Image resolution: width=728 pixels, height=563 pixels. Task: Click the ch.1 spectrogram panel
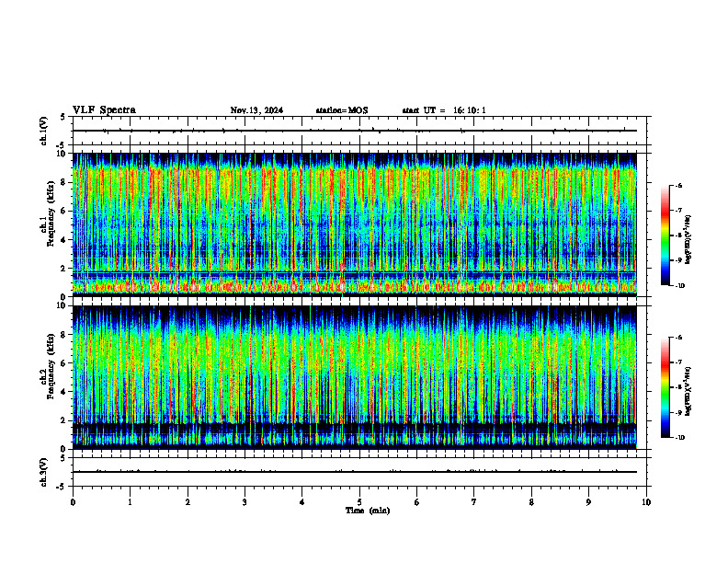(x=355, y=224)
